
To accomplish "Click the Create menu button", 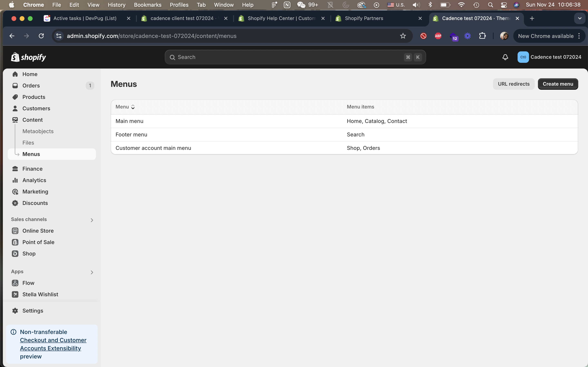I will click(x=558, y=84).
